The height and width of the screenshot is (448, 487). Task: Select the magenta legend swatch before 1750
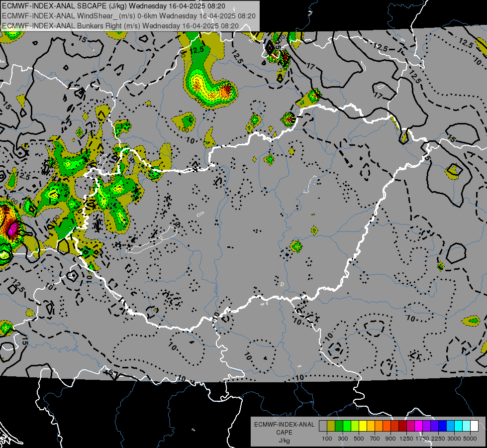tap(419, 426)
